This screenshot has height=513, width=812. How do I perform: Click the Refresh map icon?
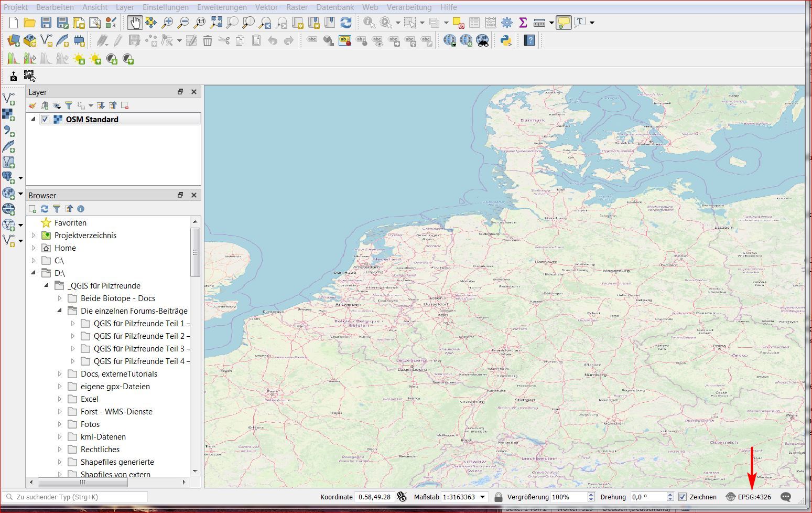[x=346, y=23]
